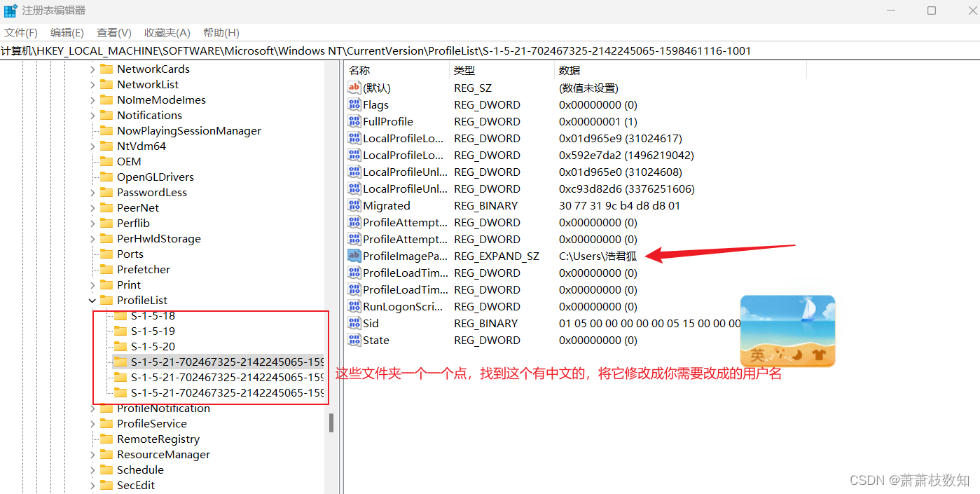Select the OpenGLDrivers folder icon
Viewport: 980px width, 494px height.
[106, 177]
